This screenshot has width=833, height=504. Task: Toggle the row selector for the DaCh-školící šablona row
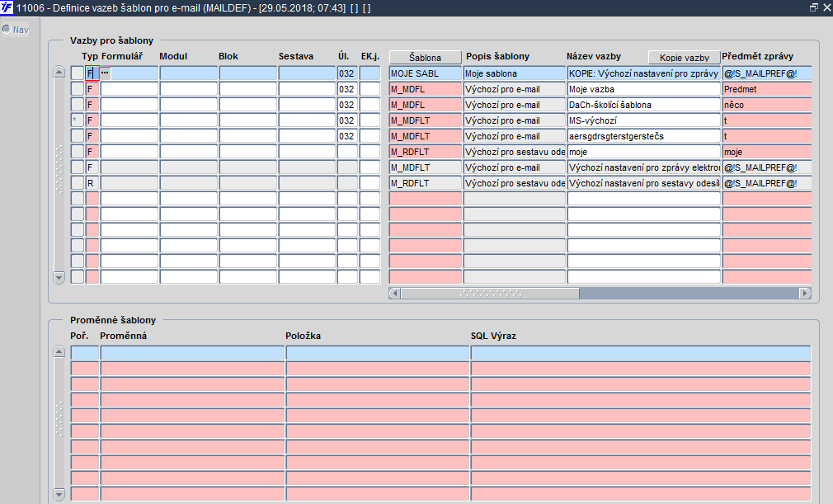(78, 105)
